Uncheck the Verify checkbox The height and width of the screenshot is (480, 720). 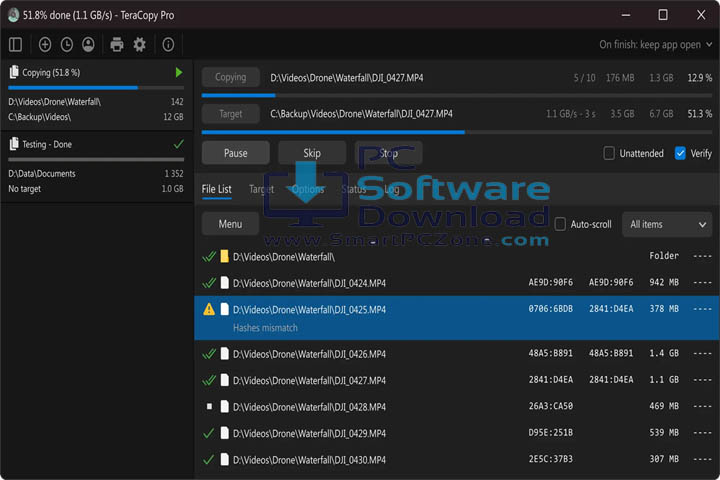point(680,153)
